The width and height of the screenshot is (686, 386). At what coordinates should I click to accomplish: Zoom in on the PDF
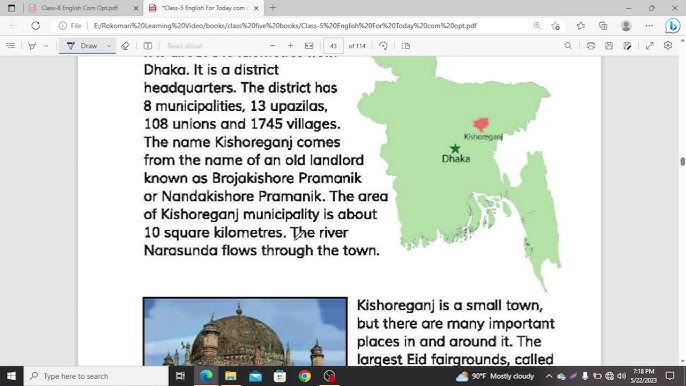(290, 46)
